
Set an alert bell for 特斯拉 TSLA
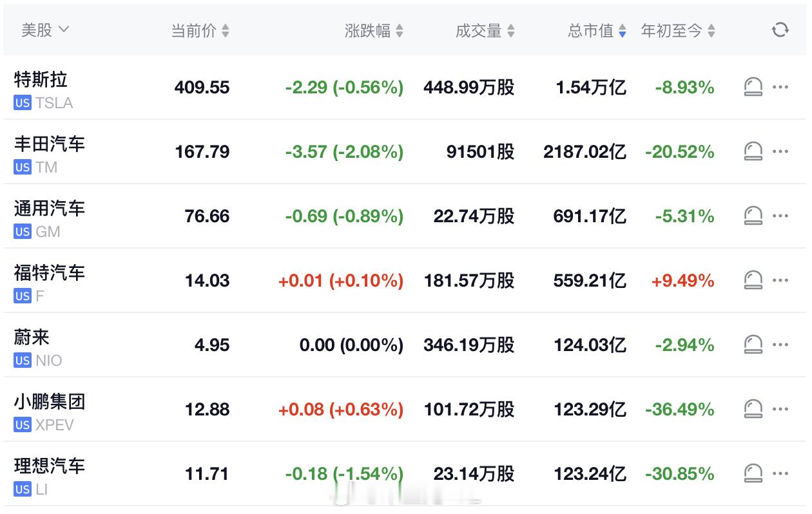[753, 87]
